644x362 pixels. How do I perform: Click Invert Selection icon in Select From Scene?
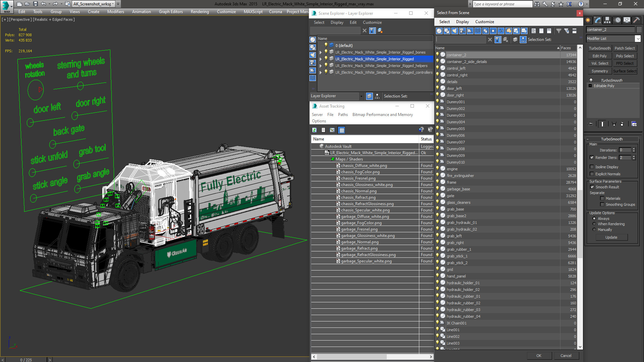(549, 31)
